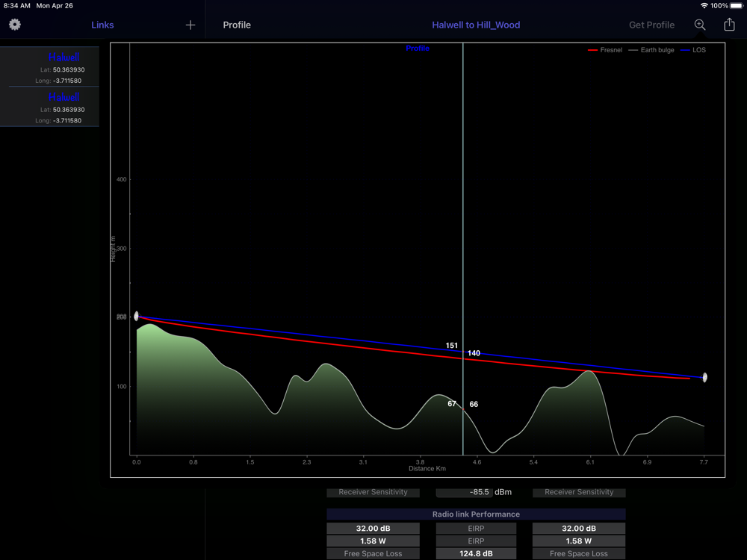The image size is (747, 560).
Task: Click the 66 terrain height label
Action: tap(474, 404)
